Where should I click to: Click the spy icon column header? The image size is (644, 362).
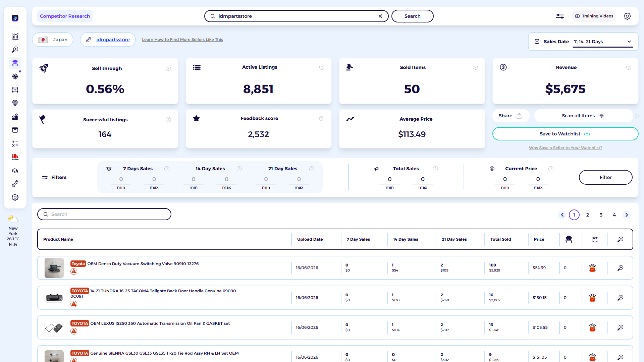(569, 239)
